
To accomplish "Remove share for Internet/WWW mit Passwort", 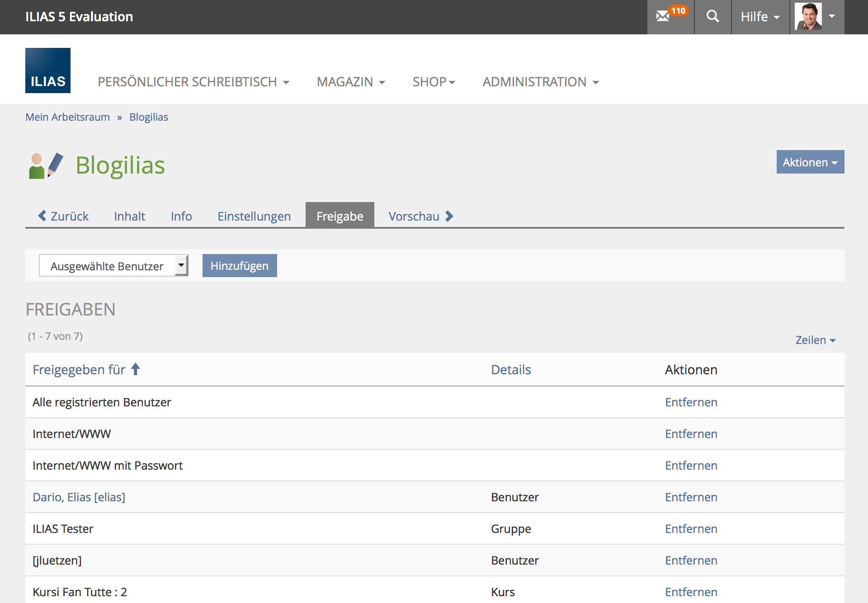I will [x=691, y=466].
